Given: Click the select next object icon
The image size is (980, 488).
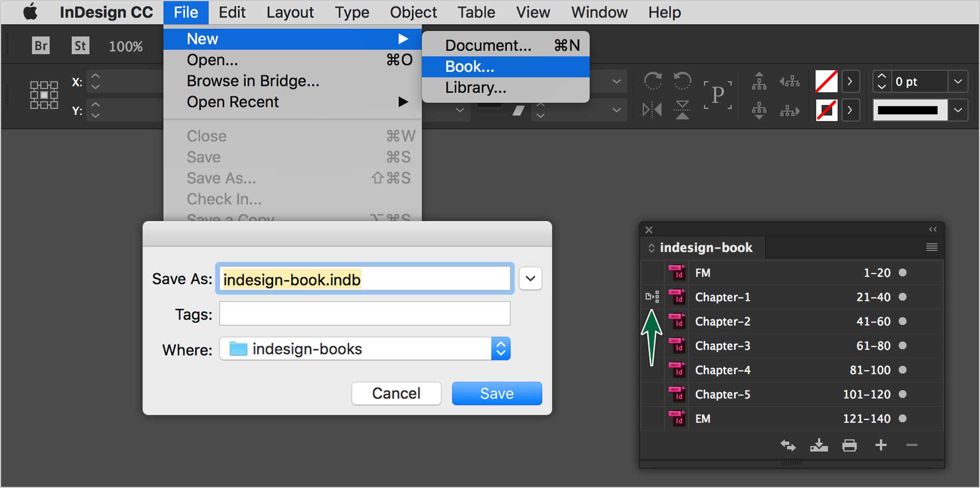Looking at the screenshot, I should [x=789, y=111].
